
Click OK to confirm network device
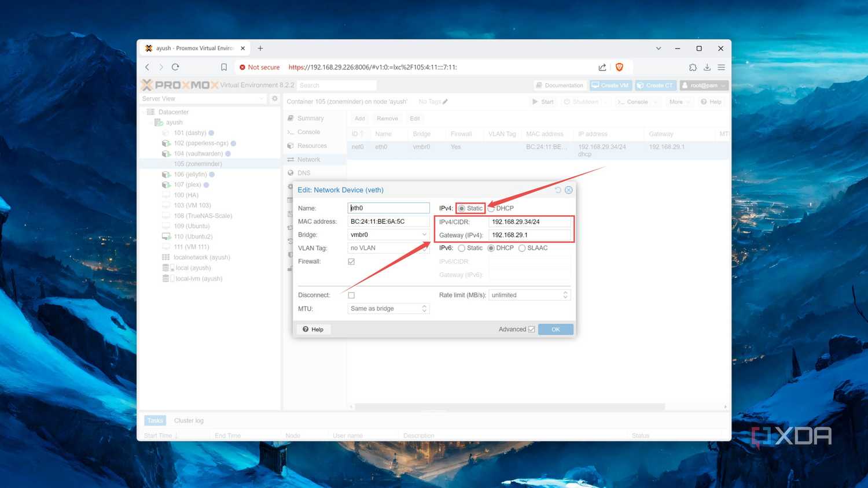point(556,329)
